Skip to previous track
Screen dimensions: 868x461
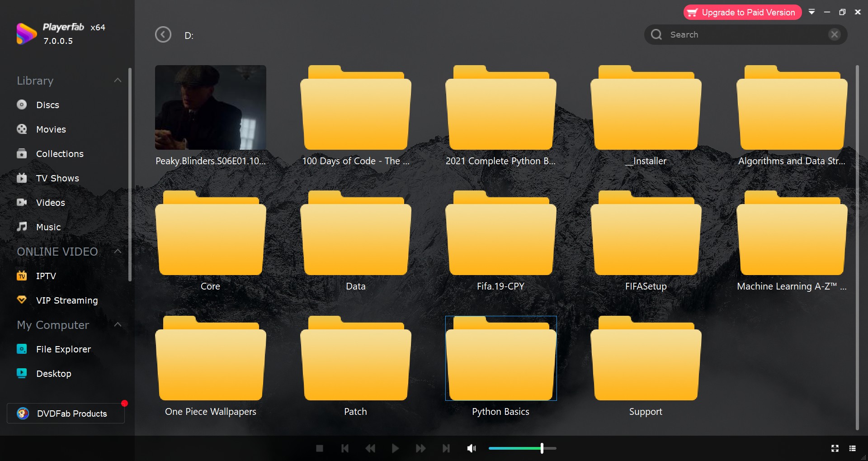345,448
